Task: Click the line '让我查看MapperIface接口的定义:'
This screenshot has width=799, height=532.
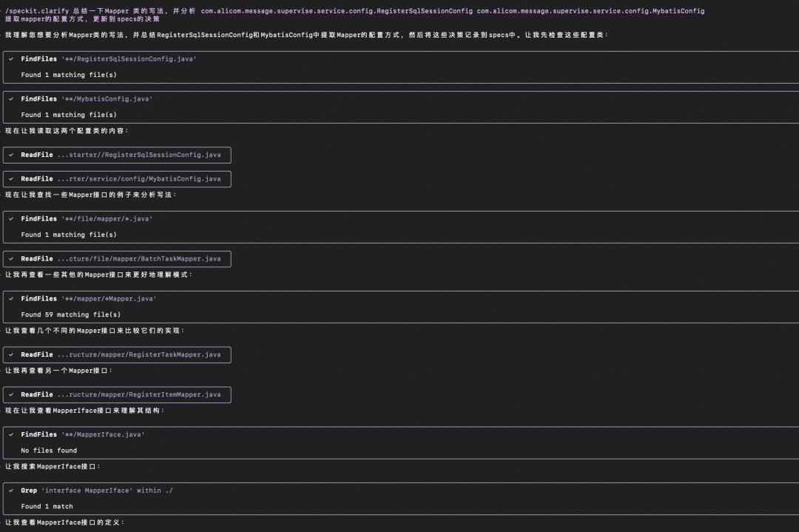Action: pos(64,522)
